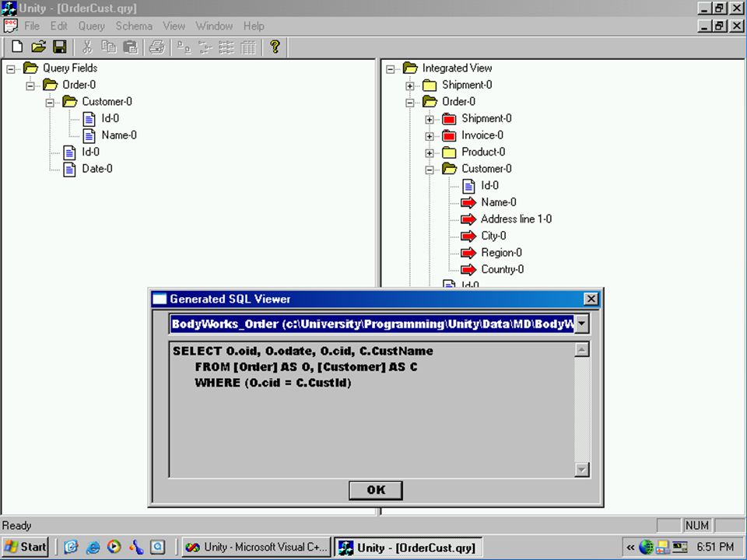
Task: Open the File menu
Action: click(32, 26)
